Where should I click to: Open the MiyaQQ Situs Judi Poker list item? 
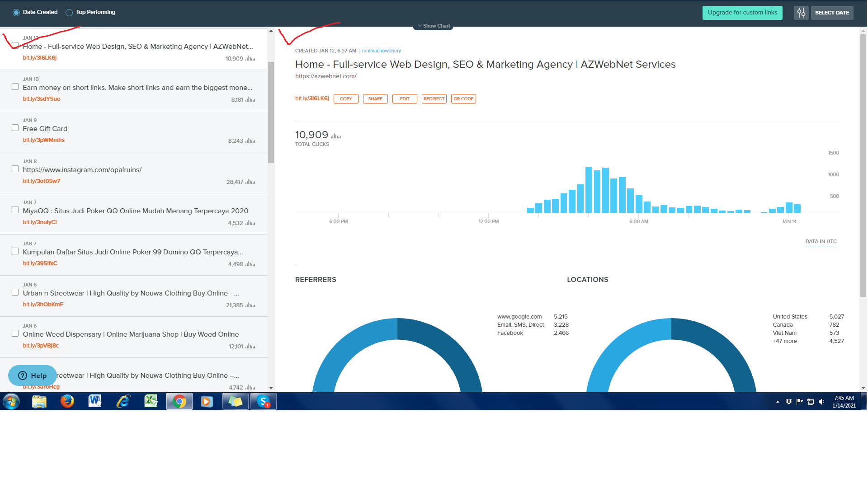pyautogui.click(x=136, y=211)
